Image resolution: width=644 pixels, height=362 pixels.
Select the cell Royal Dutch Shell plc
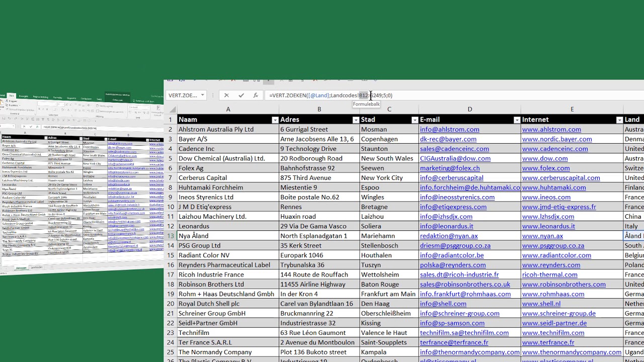tap(228, 304)
